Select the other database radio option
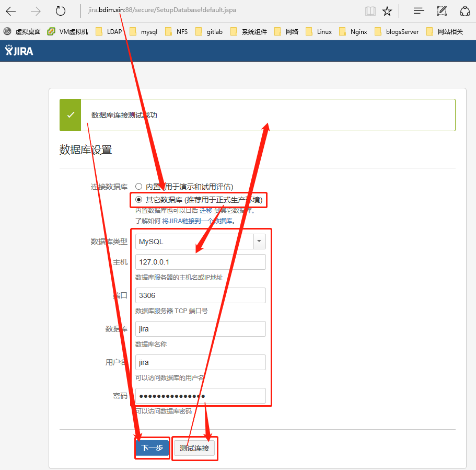 [138, 199]
